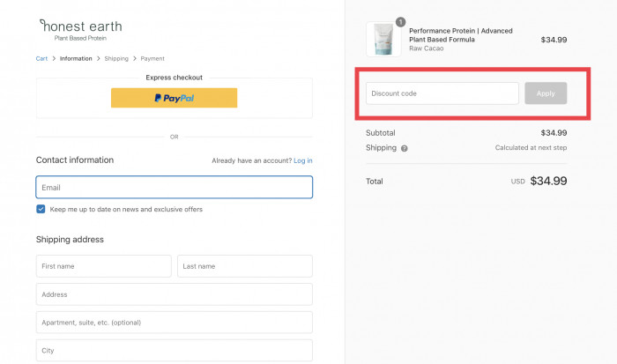617x364 pixels.
Task: Click into the Address field
Action: click(174, 294)
